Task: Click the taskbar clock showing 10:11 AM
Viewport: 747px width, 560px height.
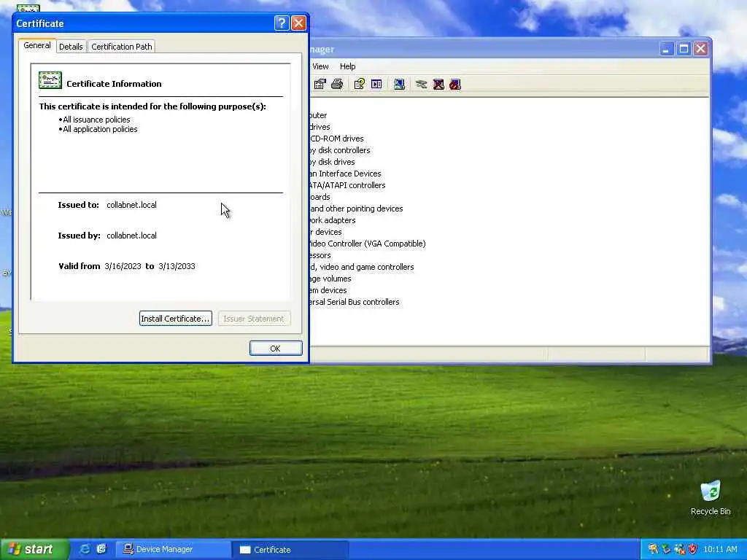Action: tap(720, 549)
